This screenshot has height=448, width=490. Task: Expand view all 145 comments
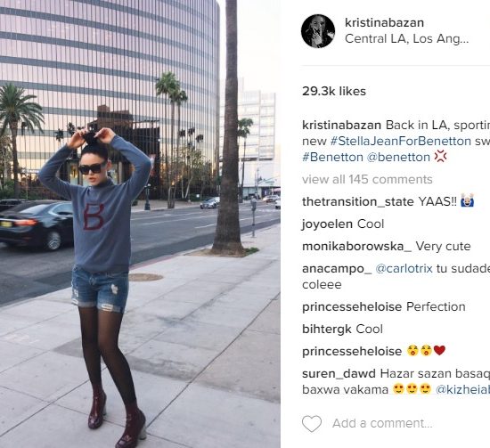tap(367, 179)
